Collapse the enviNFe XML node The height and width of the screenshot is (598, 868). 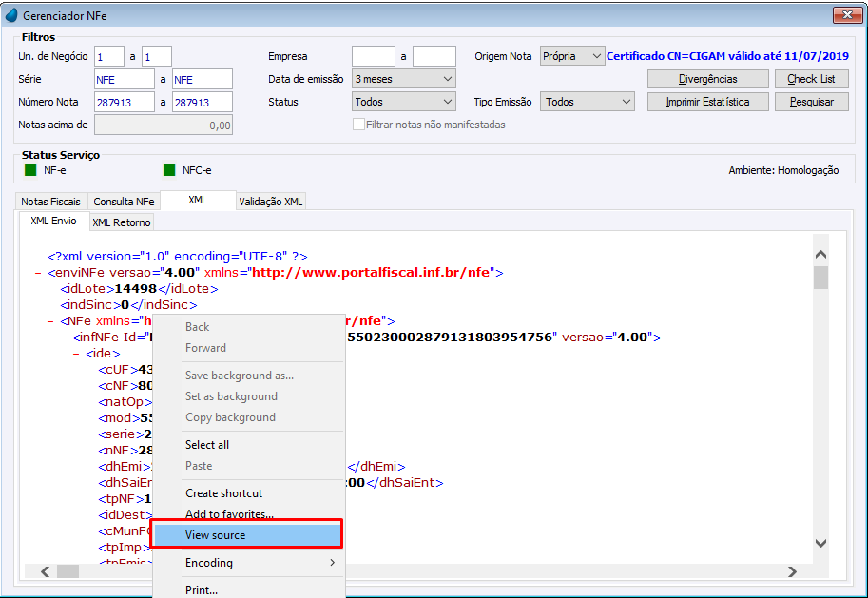pos(38,273)
